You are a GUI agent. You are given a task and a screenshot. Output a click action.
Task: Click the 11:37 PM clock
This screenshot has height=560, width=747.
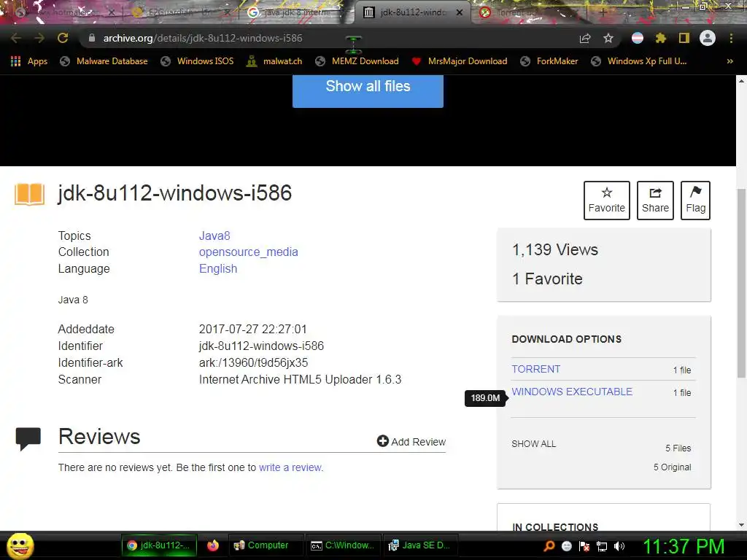pyautogui.click(x=684, y=546)
